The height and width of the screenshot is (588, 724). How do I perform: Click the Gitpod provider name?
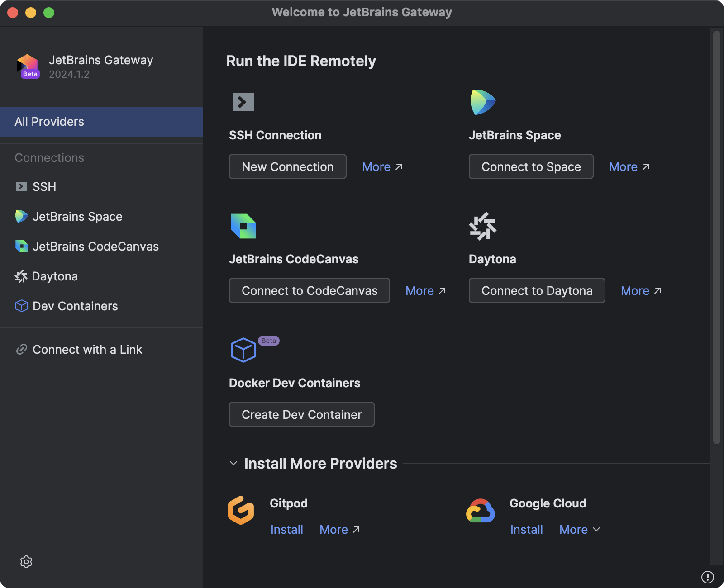pos(289,503)
